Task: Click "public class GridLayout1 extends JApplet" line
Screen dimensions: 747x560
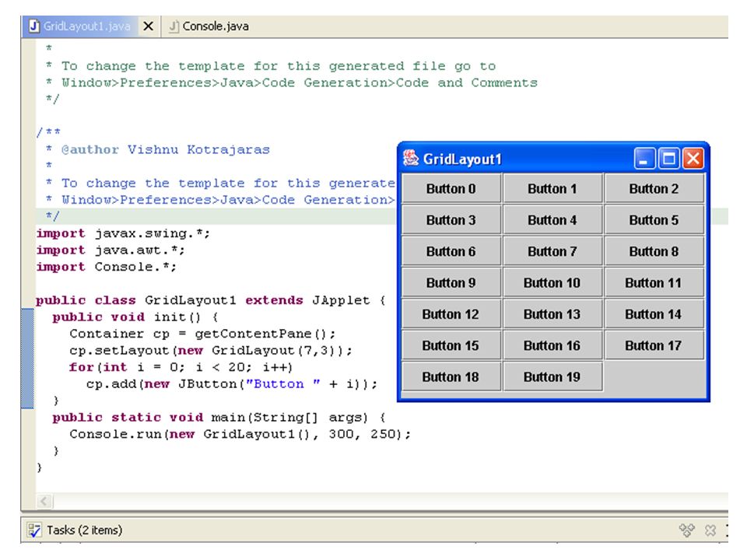Action: (x=211, y=300)
